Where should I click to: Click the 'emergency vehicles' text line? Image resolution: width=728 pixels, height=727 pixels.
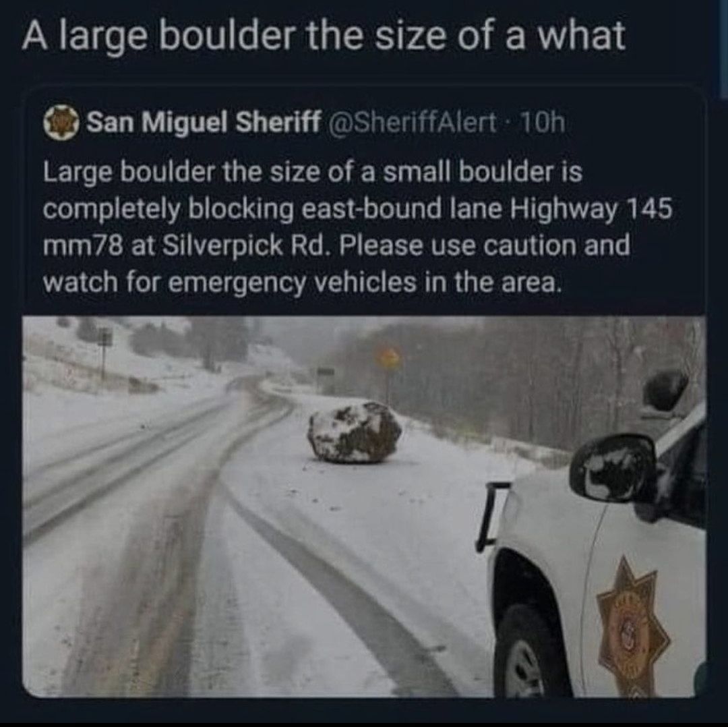[x=292, y=283]
